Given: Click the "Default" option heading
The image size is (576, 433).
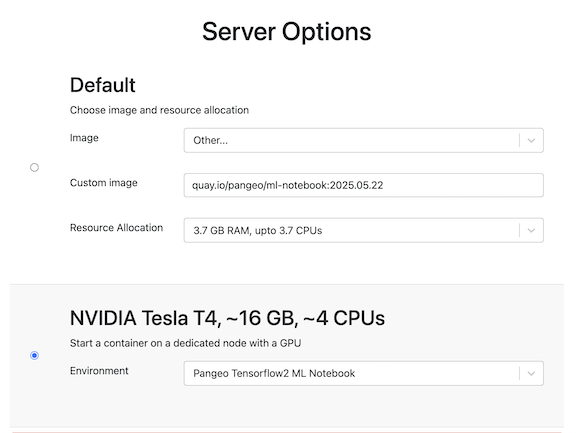Looking at the screenshot, I should coord(103,85).
